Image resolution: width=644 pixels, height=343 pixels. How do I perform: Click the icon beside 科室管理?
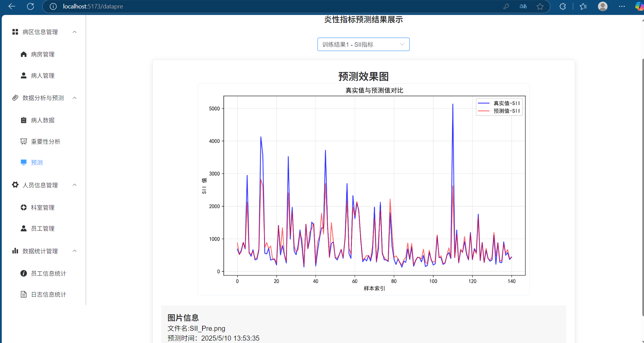pos(24,207)
